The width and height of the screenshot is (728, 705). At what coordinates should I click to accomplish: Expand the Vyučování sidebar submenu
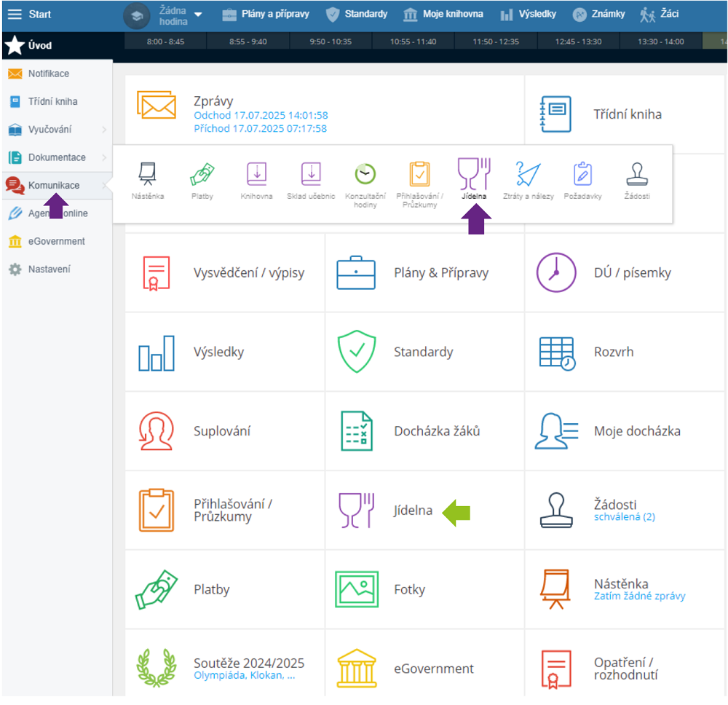tap(104, 130)
